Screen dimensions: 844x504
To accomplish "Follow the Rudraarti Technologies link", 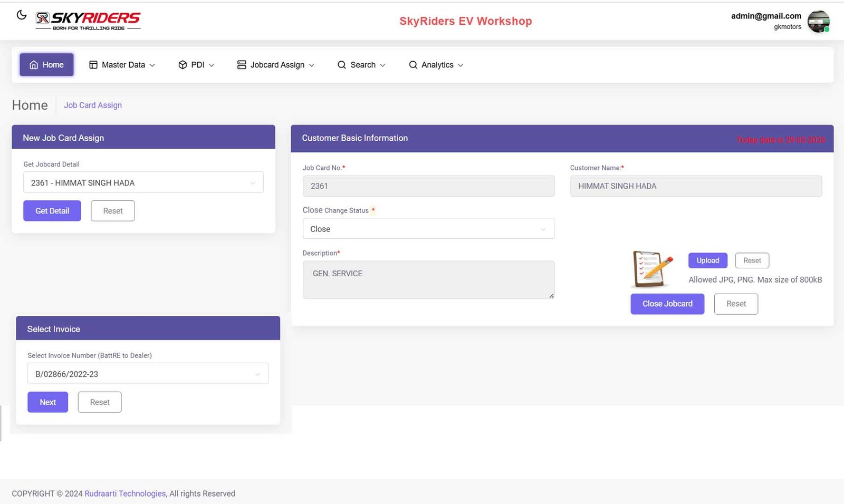I will (125, 493).
